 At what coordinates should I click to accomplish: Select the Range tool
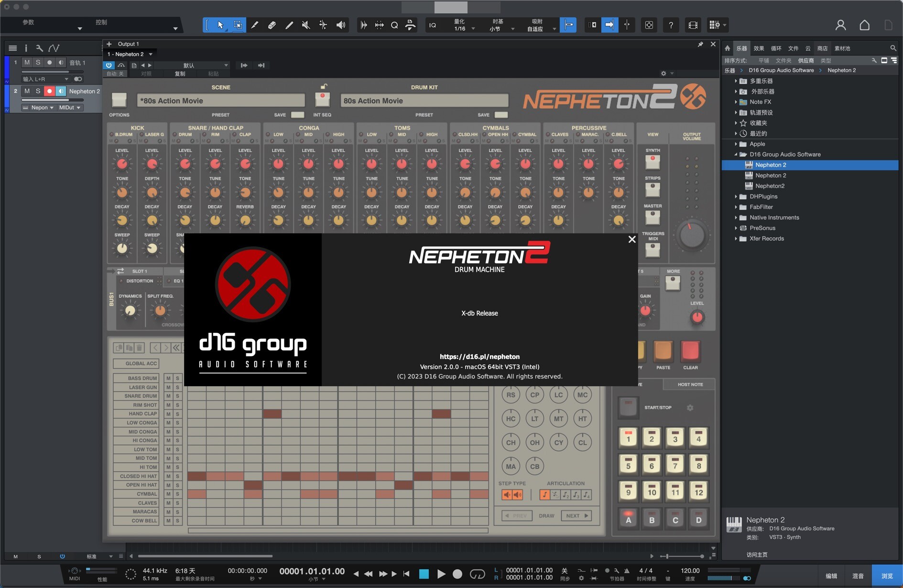coord(238,25)
